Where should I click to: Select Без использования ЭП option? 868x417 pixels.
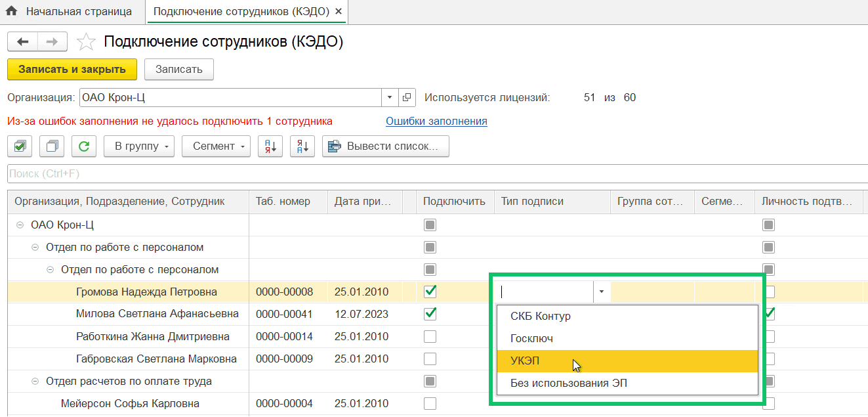click(x=628, y=383)
